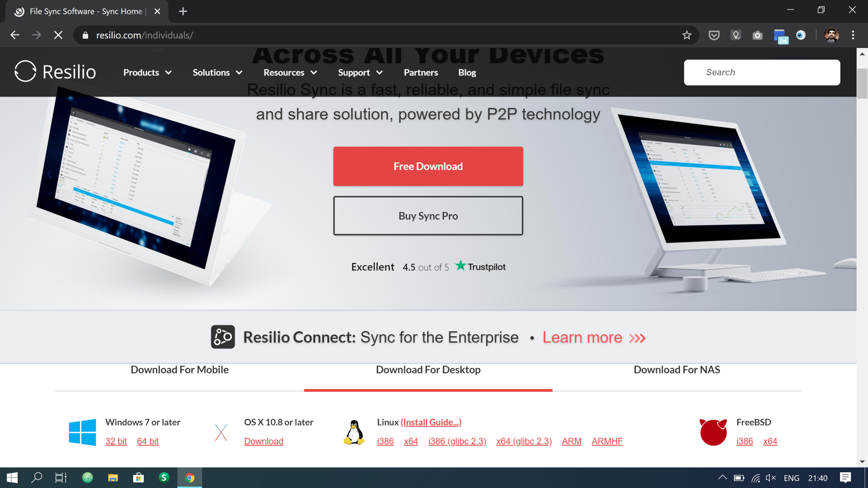Open taskbar search
This screenshot has width=868, height=488.
point(37,478)
